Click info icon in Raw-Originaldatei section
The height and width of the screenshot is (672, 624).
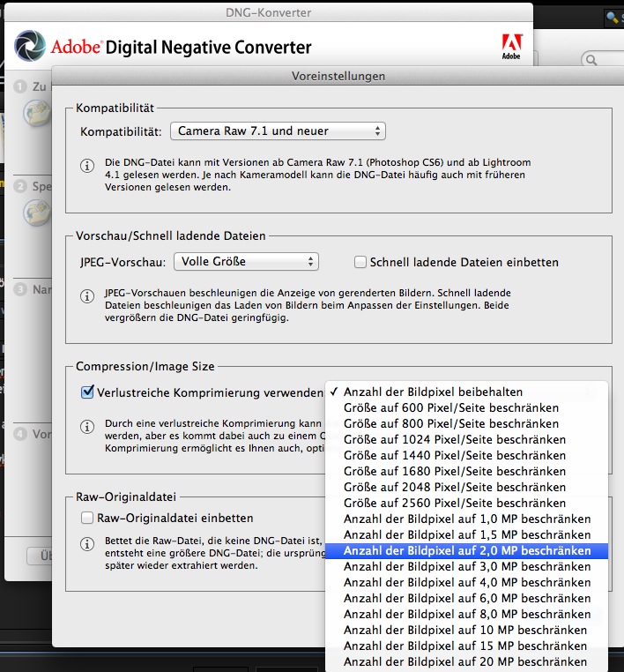coord(87,544)
